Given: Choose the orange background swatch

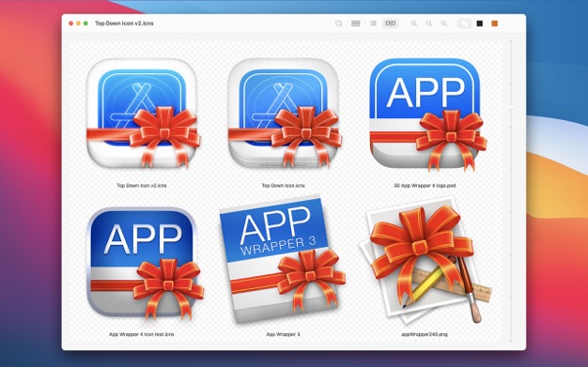Looking at the screenshot, I should point(495,23).
